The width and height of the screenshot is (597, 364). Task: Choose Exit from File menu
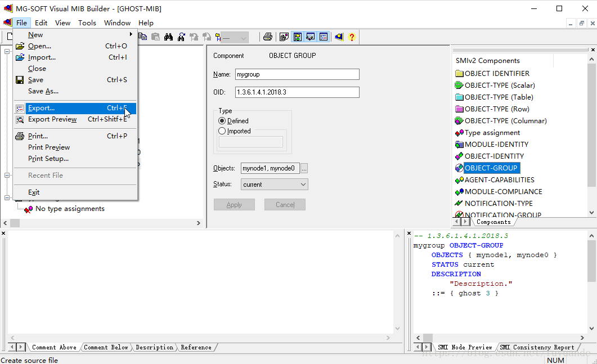point(75,192)
